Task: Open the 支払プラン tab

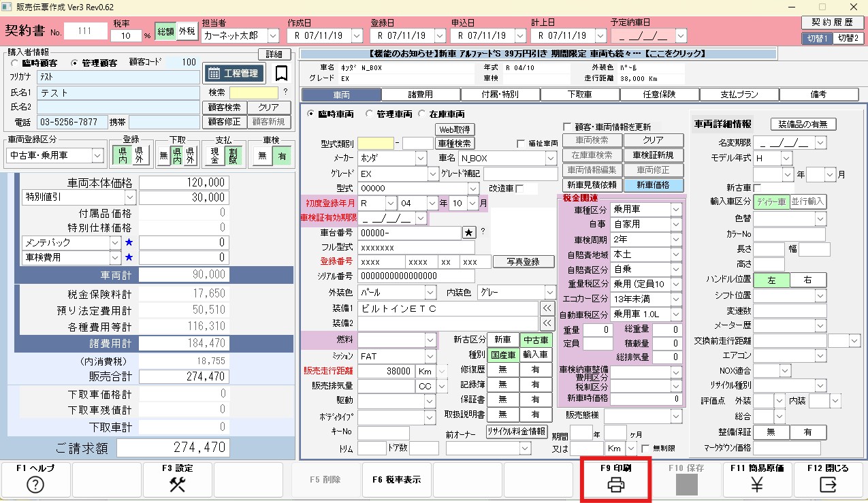Action: tap(738, 95)
